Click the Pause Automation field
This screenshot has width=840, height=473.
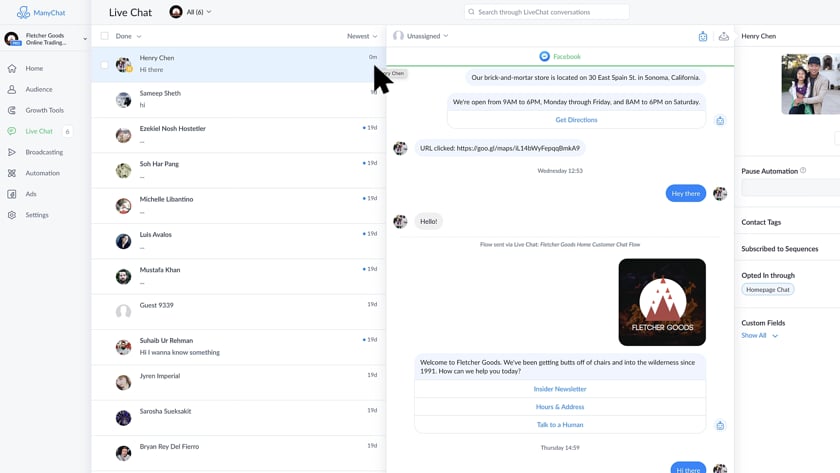pos(790,187)
